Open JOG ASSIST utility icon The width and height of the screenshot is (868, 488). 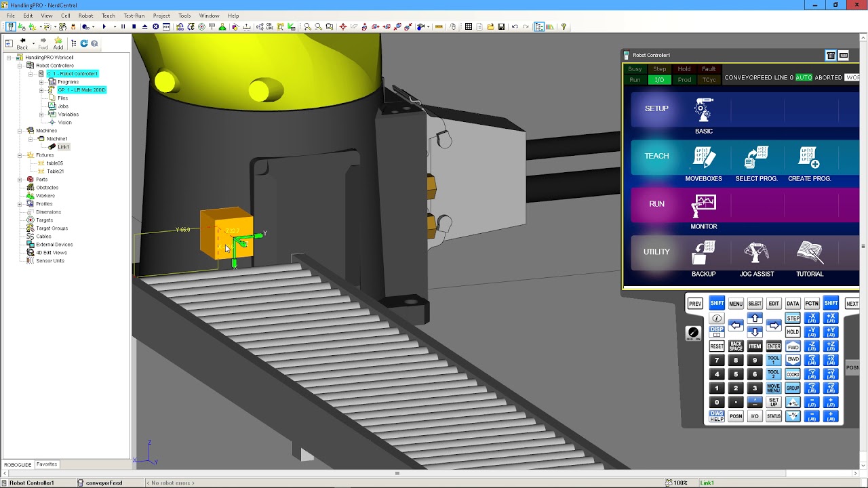click(756, 253)
